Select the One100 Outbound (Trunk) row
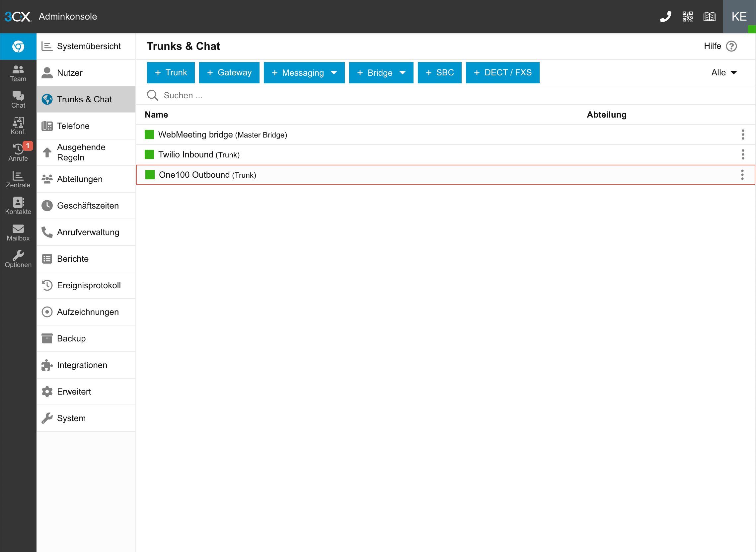756x552 pixels. [x=445, y=175]
